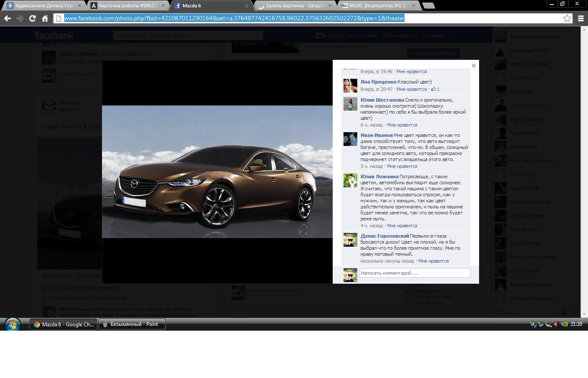Screen dimensions: 588x378
Task: Like Юлия Ложкина's comment
Action: click(402, 226)
